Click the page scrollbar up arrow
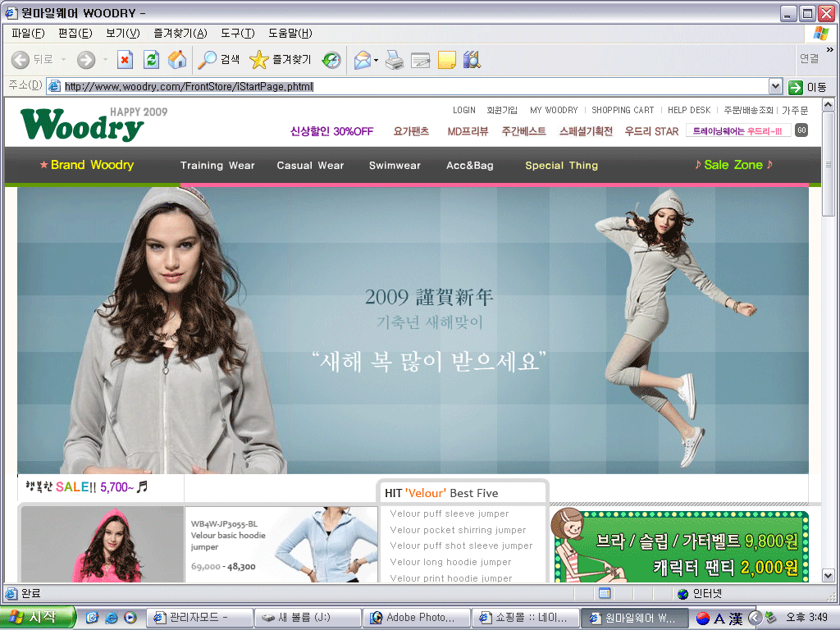The height and width of the screenshot is (630, 840). [829, 105]
